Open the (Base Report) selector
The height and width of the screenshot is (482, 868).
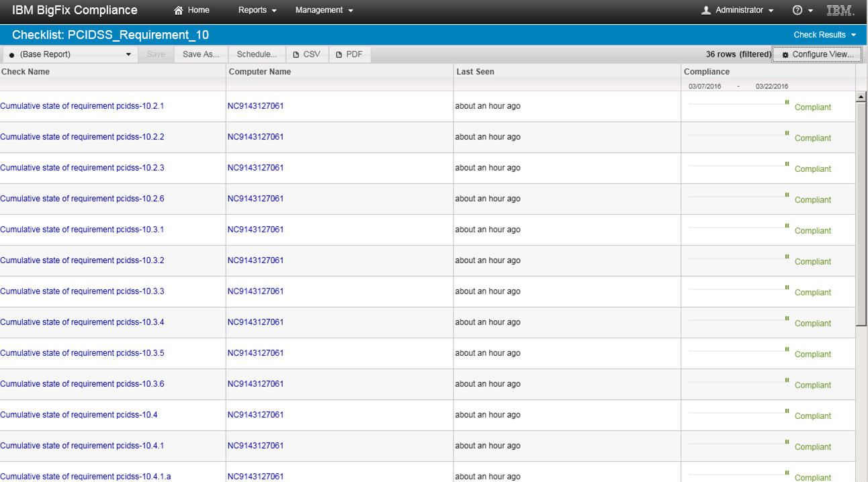click(69, 54)
